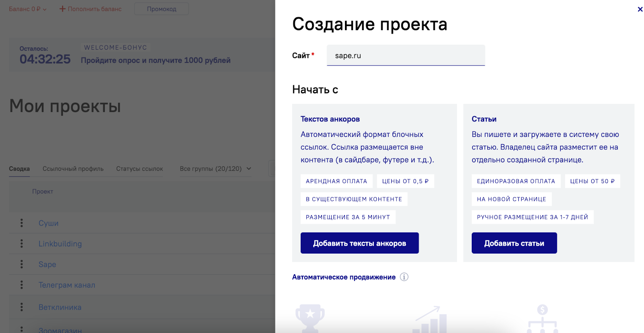Click the WELCOME-БОНУС label
This screenshot has height=333, width=644.
pos(116,48)
